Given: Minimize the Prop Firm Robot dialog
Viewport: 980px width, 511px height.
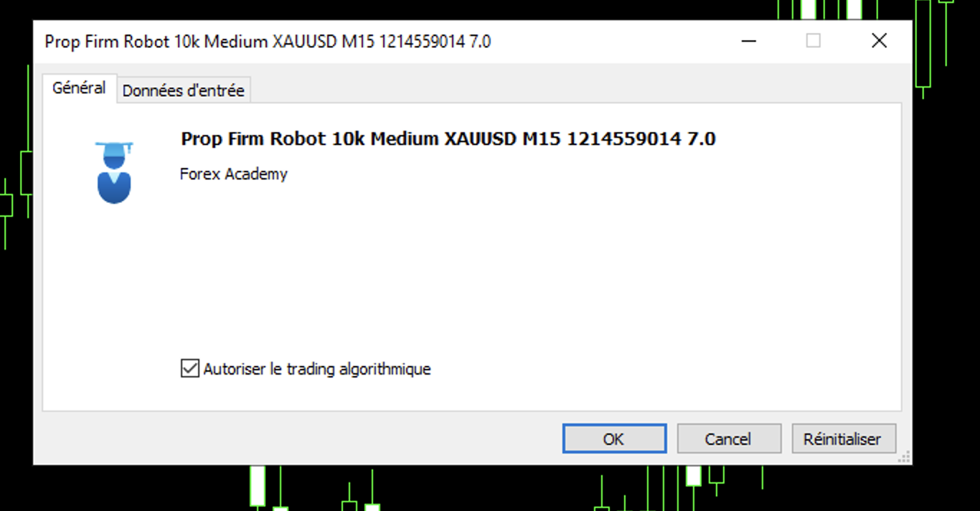Looking at the screenshot, I should tap(748, 41).
